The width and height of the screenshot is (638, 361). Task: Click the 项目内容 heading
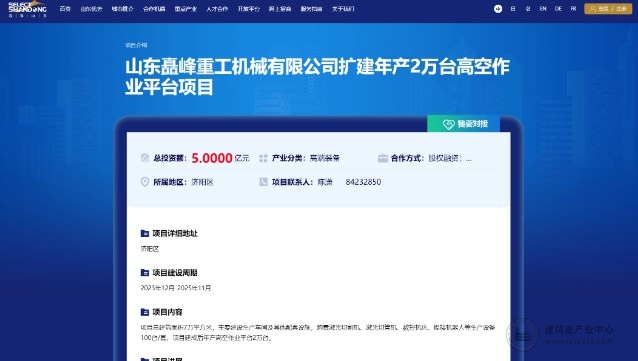coord(167,312)
